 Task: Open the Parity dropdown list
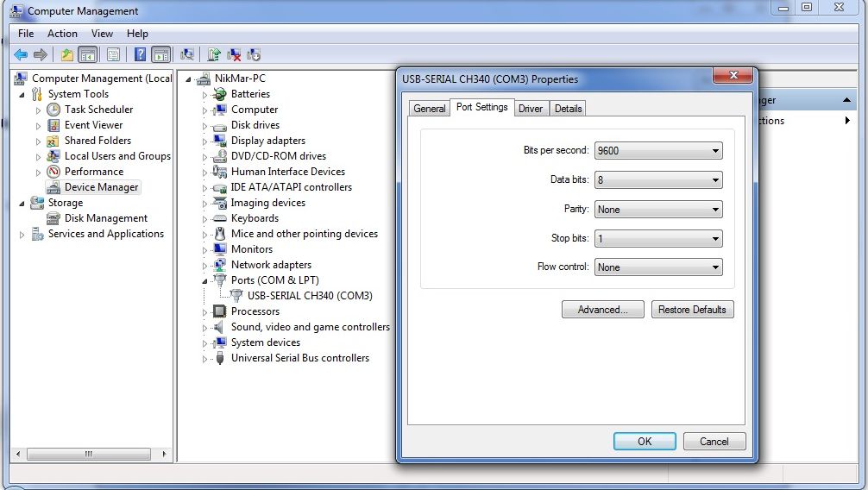(658, 210)
